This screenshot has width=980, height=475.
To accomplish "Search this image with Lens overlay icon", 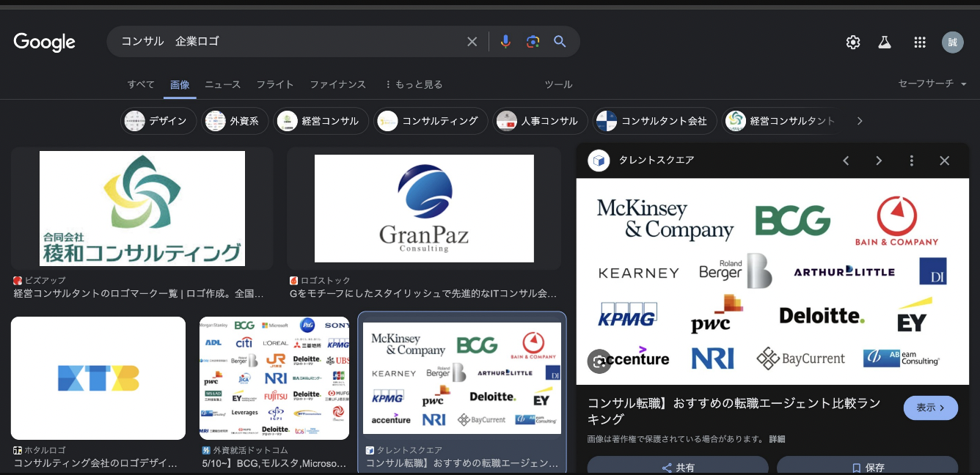I will click(x=599, y=361).
